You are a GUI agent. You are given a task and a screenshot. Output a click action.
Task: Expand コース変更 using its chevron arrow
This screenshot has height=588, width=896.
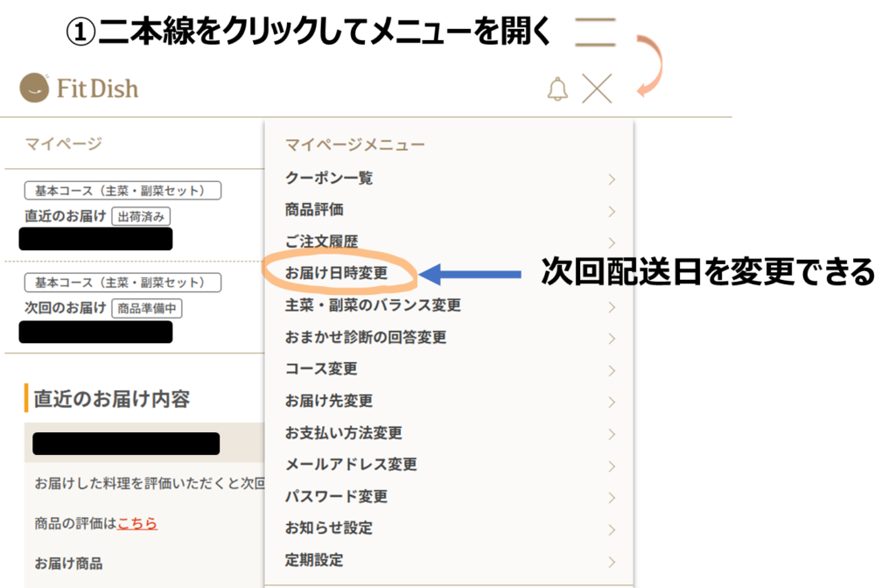coord(611,371)
